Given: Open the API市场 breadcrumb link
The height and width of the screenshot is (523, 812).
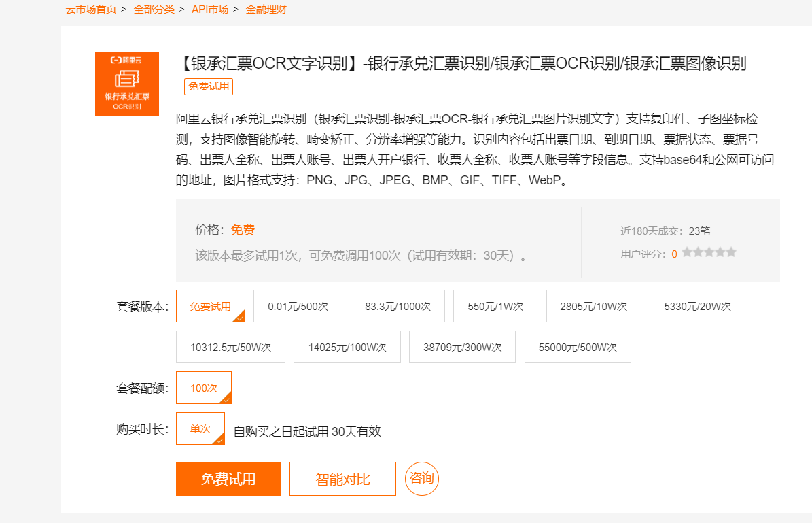Looking at the screenshot, I should tap(210, 10).
